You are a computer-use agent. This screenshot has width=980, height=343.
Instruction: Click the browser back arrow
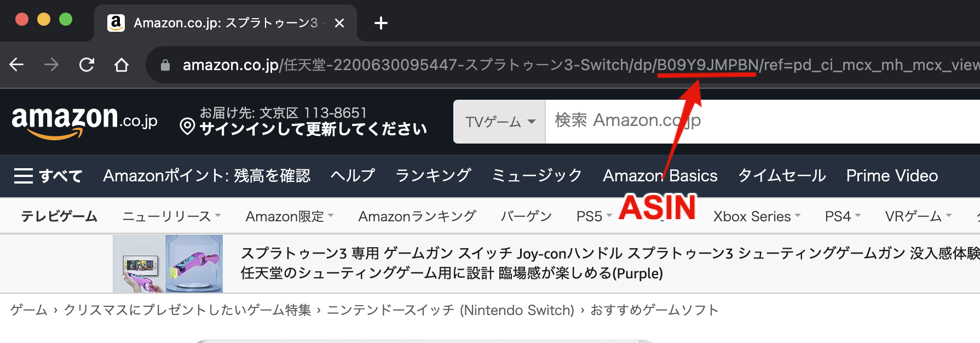coord(16,65)
